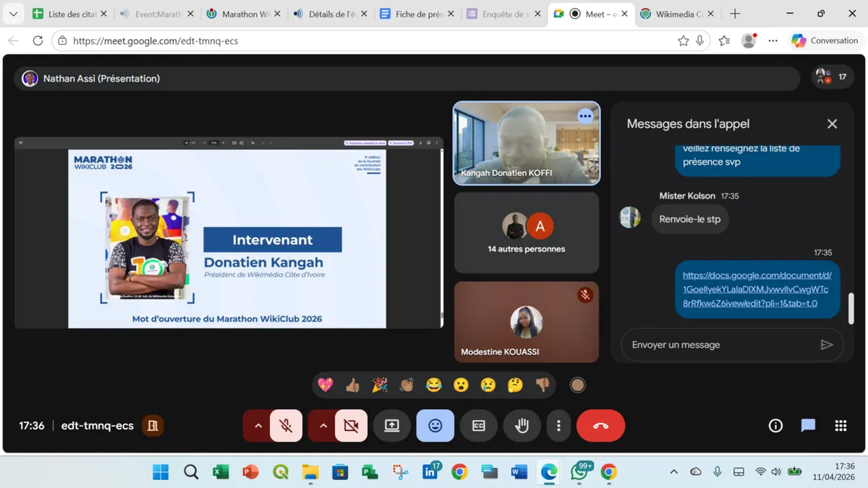Image resolution: width=868 pixels, height=488 pixels.
Task: Leave the call with the red hang-up button
Action: [x=600, y=426]
